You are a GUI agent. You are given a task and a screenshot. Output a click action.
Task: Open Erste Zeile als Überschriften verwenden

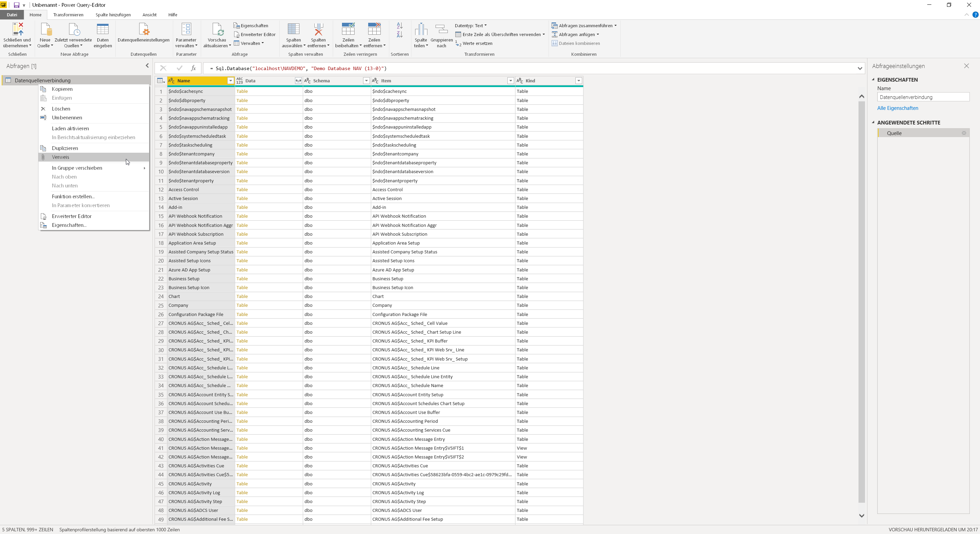pos(500,34)
